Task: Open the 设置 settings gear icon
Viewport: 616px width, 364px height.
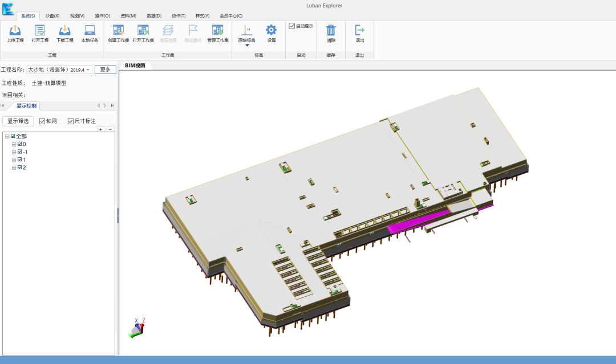Action: [271, 30]
